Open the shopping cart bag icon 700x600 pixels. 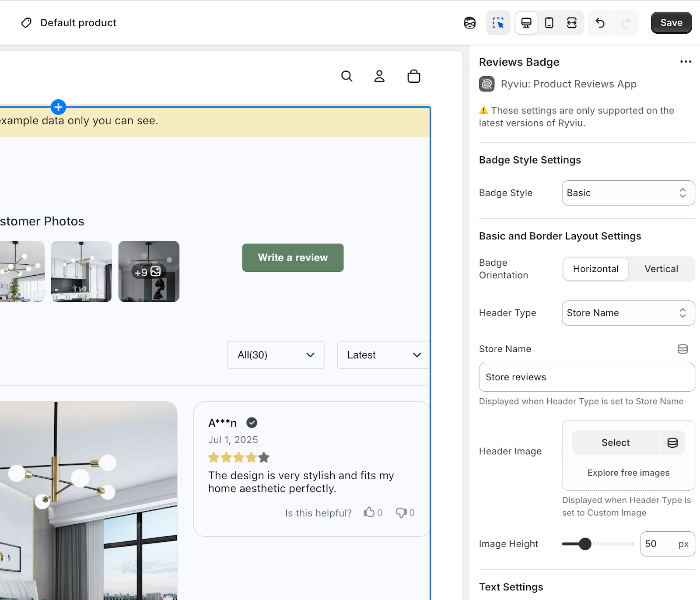click(x=413, y=76)
